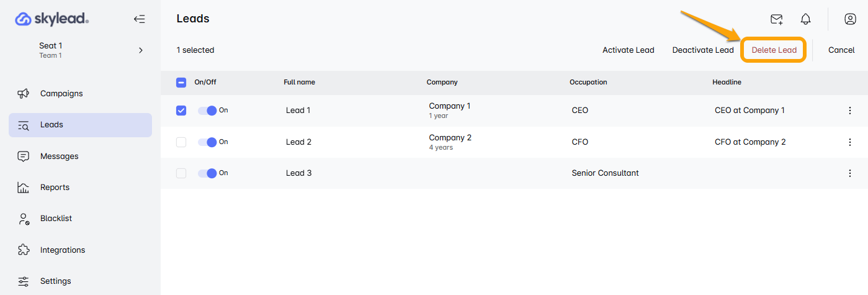Screen dimensions: 868x295
Task: Open the user profile icon
Action: 850,19
